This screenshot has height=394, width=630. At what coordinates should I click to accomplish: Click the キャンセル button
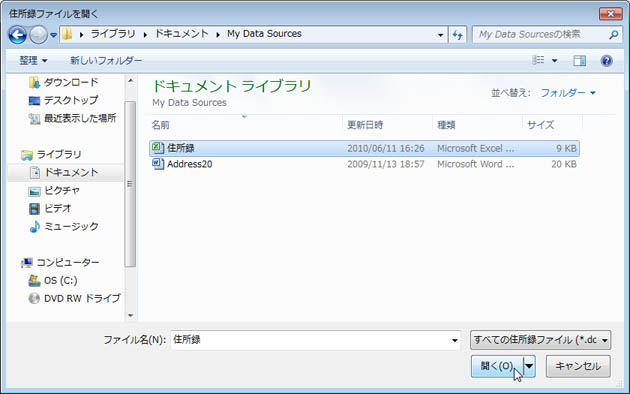pos(578,366)
